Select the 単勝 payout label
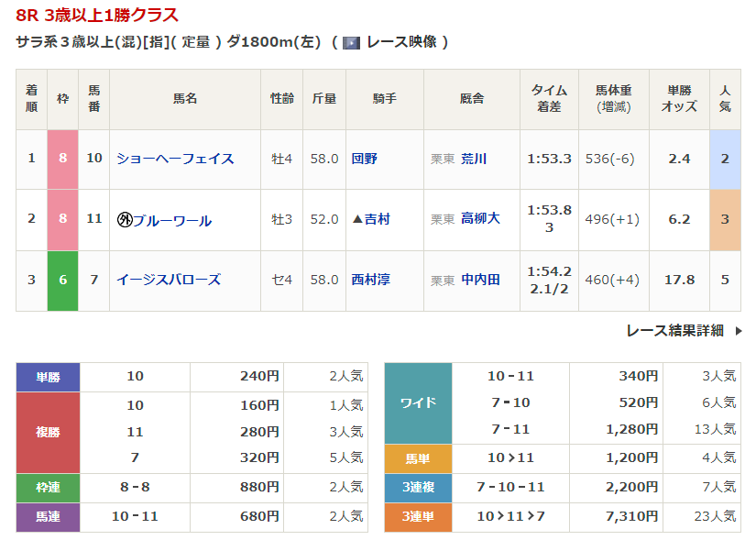 tap(49, 377)
